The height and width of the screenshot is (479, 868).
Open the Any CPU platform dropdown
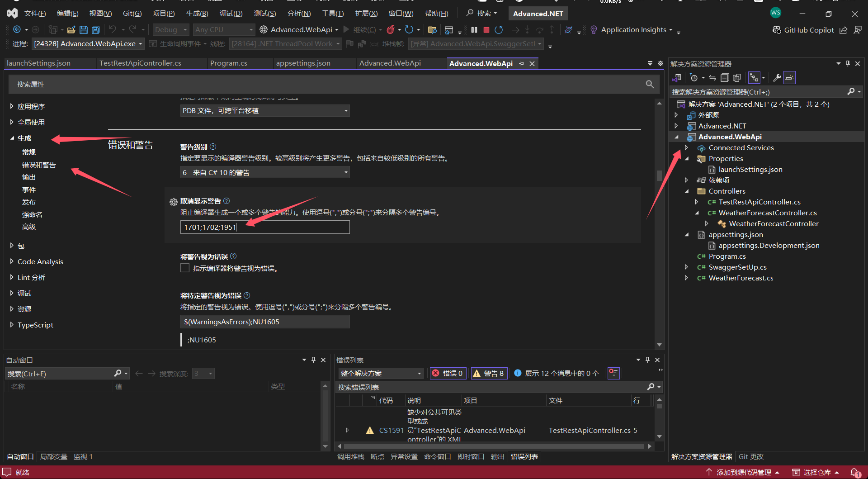click(x=224, y=30)
